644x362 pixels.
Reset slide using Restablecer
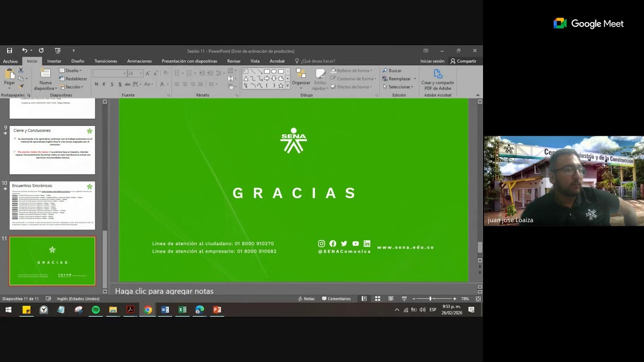click(73, 78)
